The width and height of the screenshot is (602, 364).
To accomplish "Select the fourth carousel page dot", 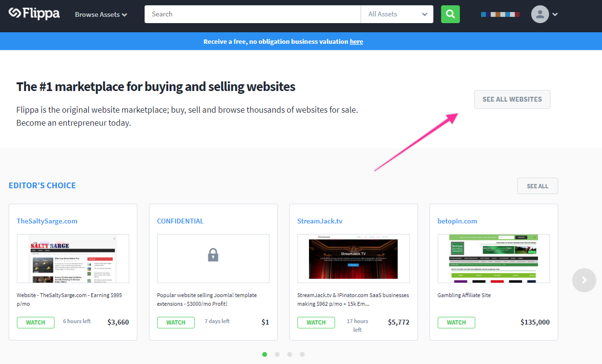I will (x=302, y=354).
